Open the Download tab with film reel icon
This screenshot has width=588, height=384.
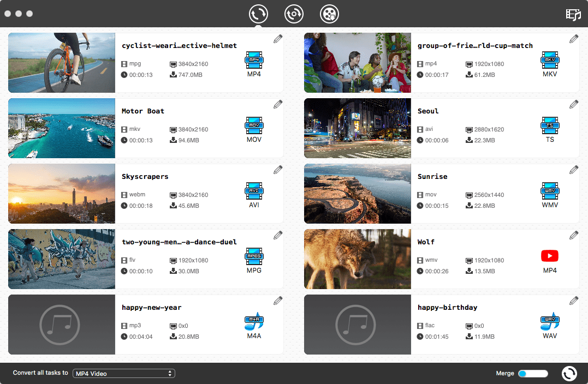tap(329, 14)
